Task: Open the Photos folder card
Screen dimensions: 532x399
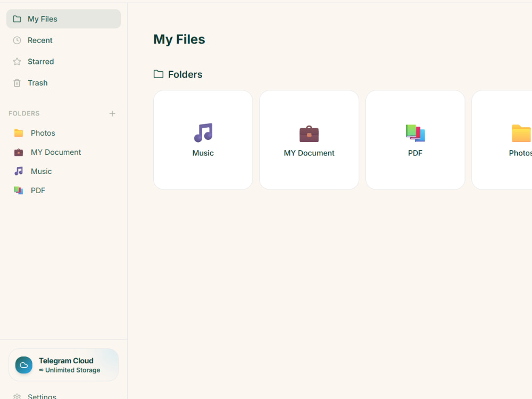Action: point(502,140)
